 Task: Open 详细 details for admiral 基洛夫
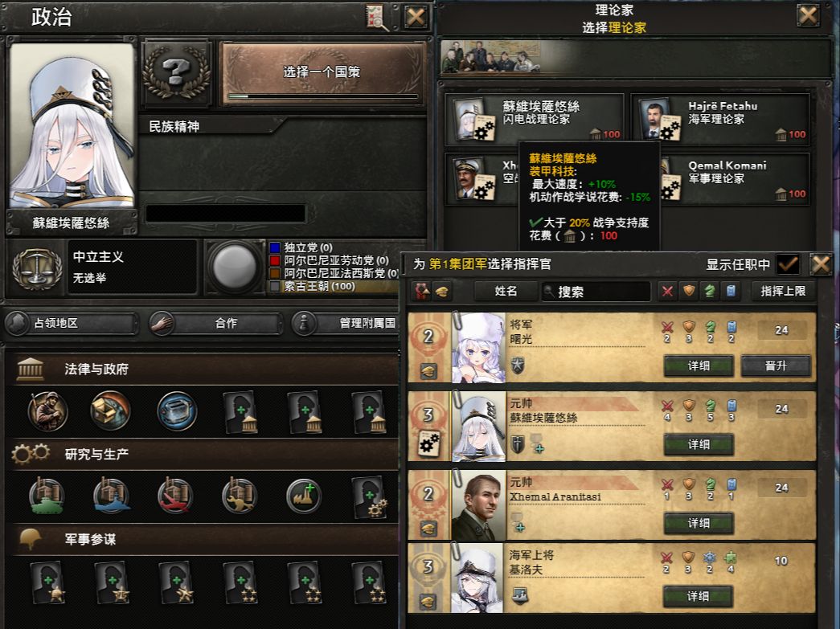[x=698, y=596]
